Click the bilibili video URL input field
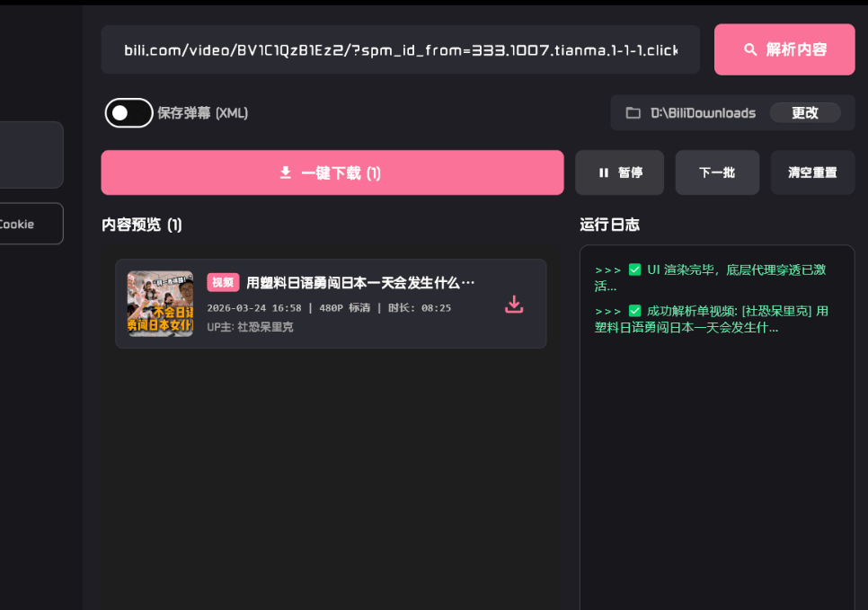The image size is (868, 610). coord(400,50)
